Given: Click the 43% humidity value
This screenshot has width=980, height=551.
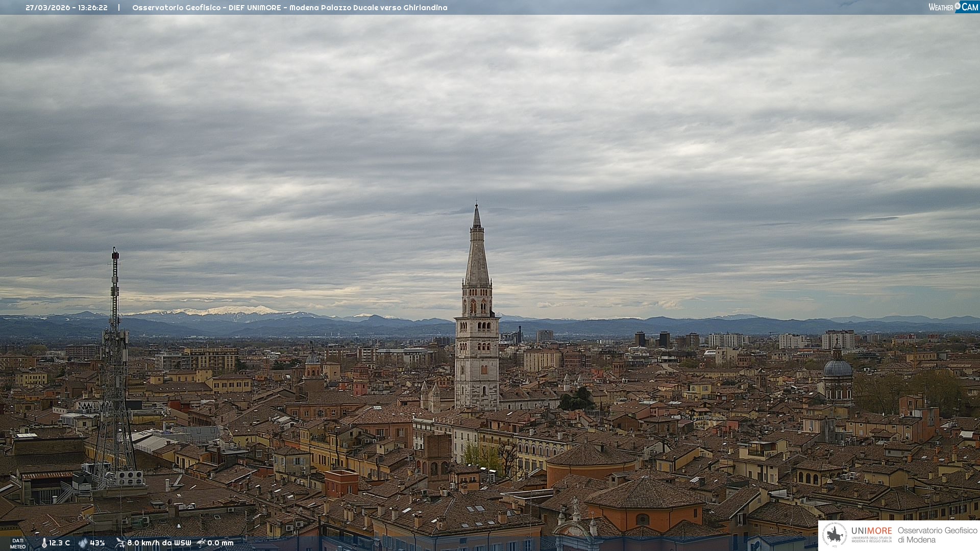Looking at the screenshot, I should pyautogui.click(x=97, y=543).
